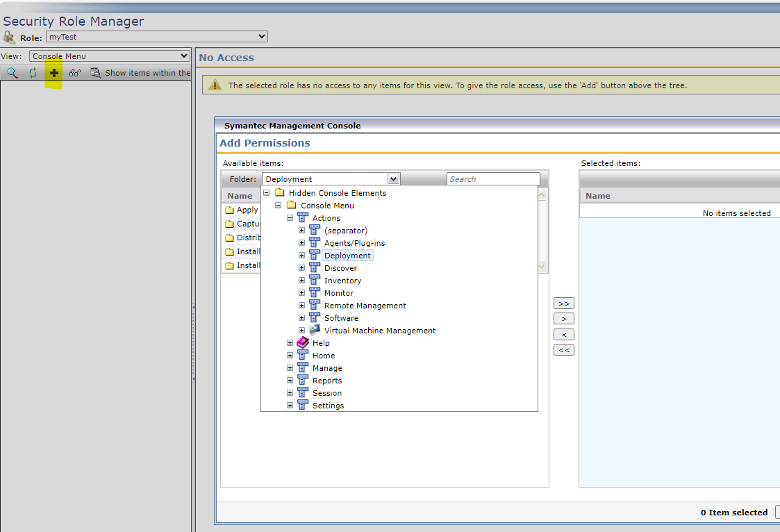
Task: Click the Folder dropdown arrow next to Deployment
Action: pyautogui.click(x=393, y=179)
